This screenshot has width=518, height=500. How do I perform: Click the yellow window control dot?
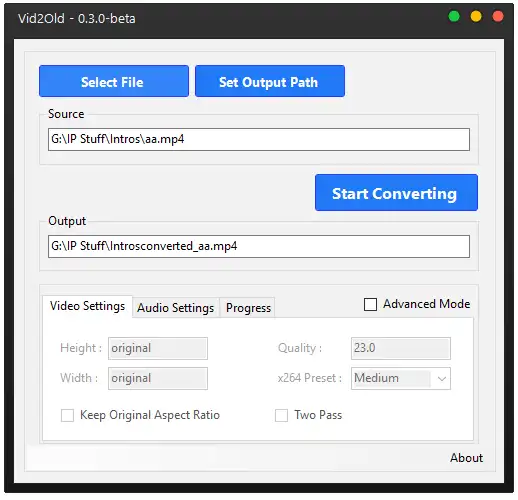point(476,16)
